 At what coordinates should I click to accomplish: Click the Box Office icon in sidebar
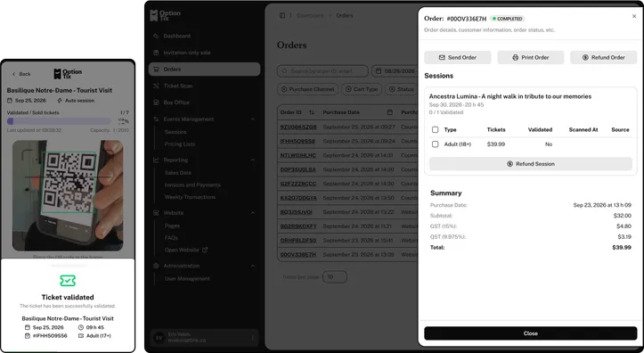(x=156, y=103)
